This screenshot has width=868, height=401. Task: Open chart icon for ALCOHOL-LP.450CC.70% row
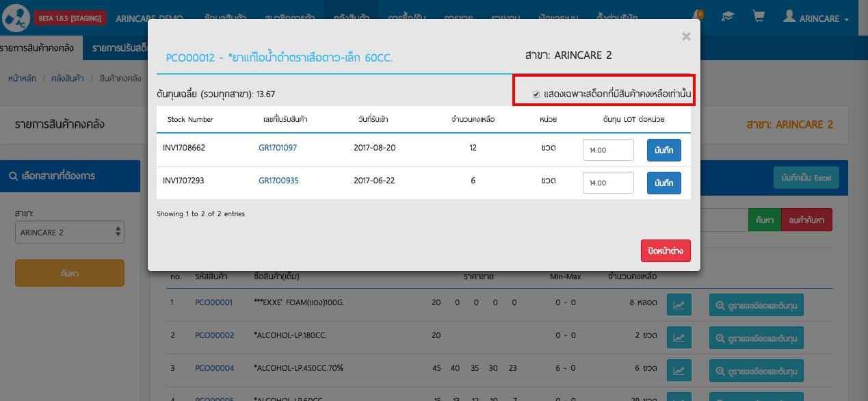[679, 370]
